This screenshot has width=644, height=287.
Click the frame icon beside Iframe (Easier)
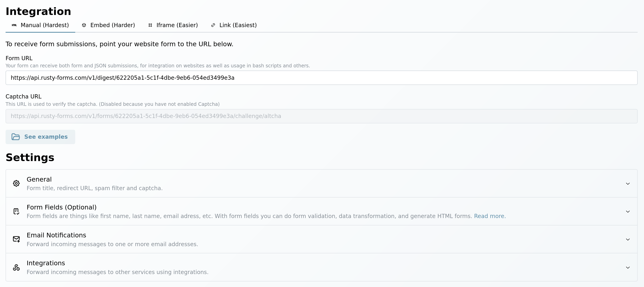[x=150, y=25]
